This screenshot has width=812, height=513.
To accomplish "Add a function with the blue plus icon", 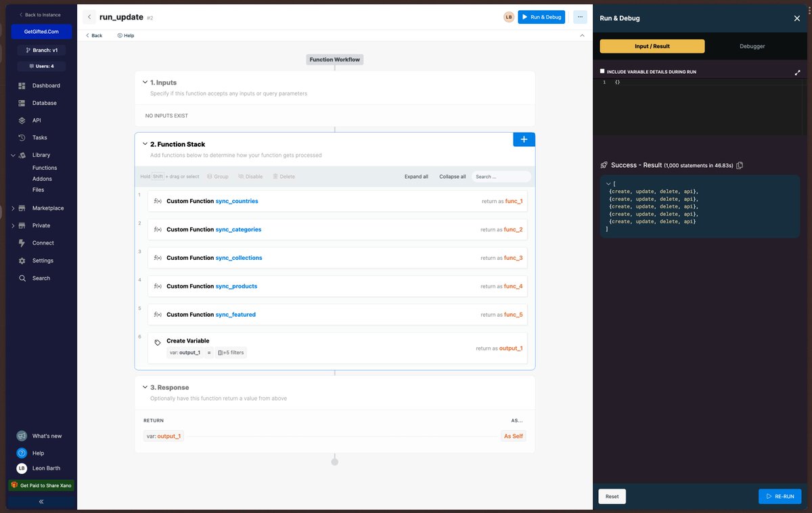I will point(524,139).
